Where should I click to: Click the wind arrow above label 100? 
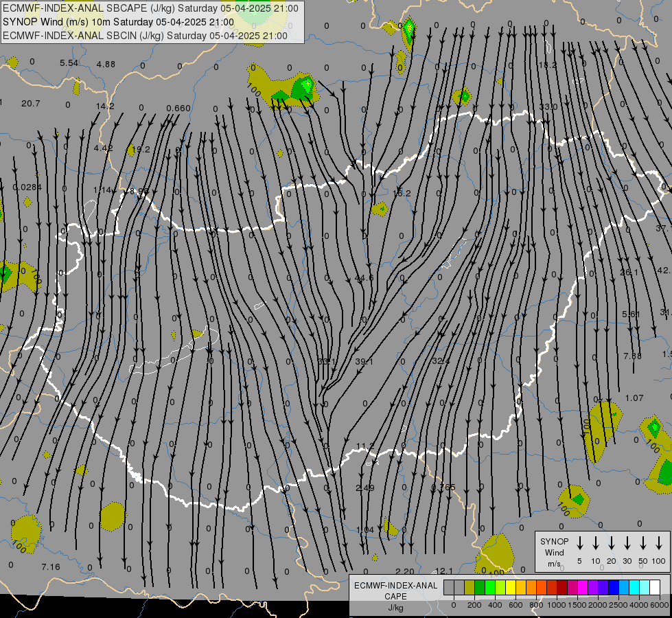(x=659, y=543)
